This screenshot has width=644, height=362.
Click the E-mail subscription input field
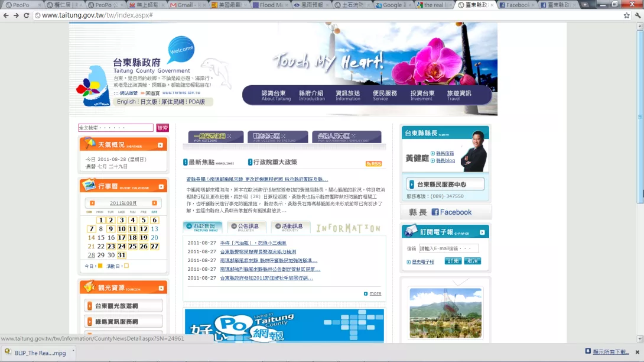pos(448,248)
